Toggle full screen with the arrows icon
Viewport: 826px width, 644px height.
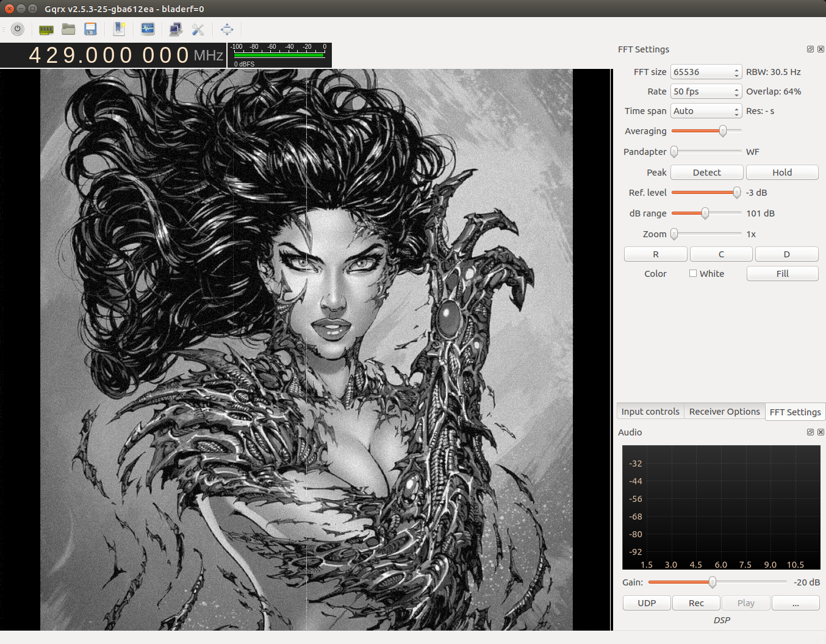(227, 29)
